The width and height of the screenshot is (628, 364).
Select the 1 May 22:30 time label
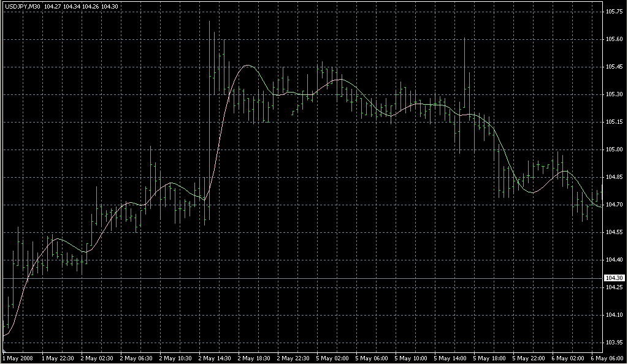pos(58,357)
